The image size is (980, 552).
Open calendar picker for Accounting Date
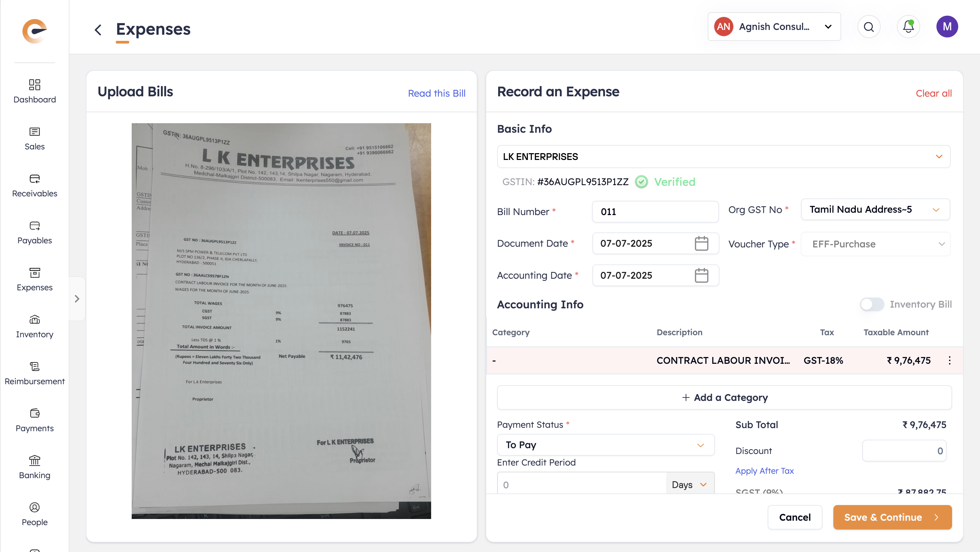[x=701, y=275]
